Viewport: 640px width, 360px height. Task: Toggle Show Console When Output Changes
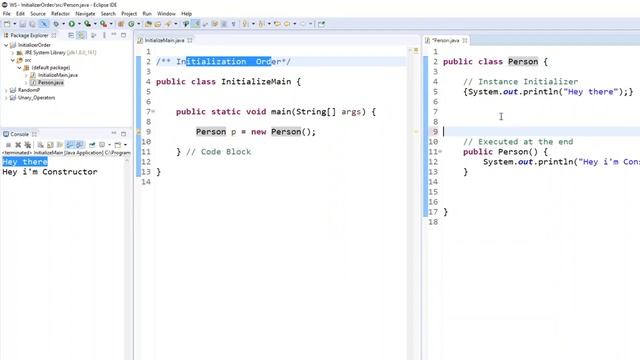pyautogui.click(x=70, y=145)
